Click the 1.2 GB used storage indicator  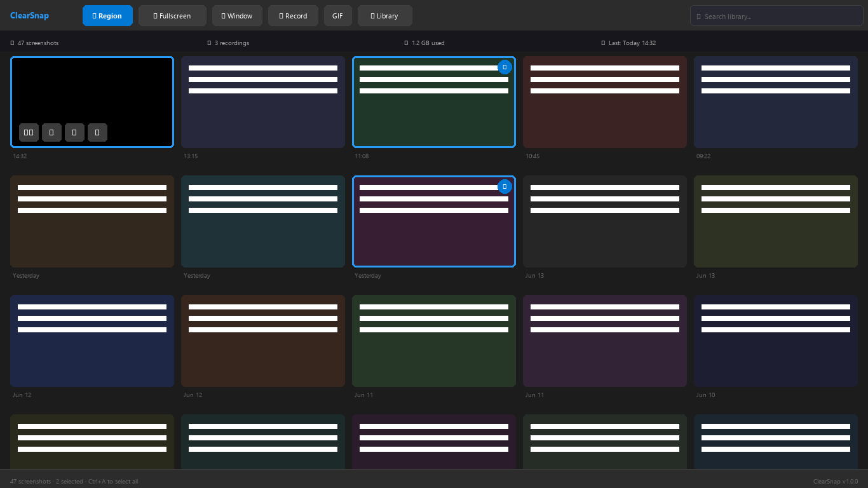tap(424, 43)
